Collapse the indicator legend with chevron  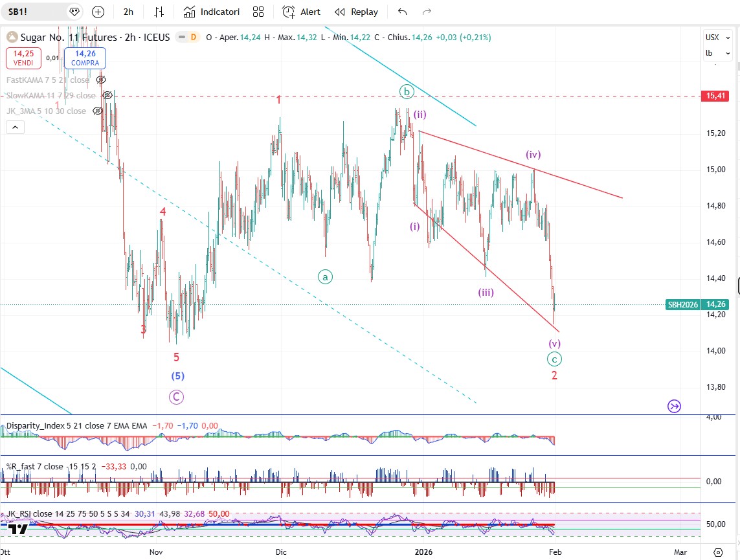tap(15, 127)
